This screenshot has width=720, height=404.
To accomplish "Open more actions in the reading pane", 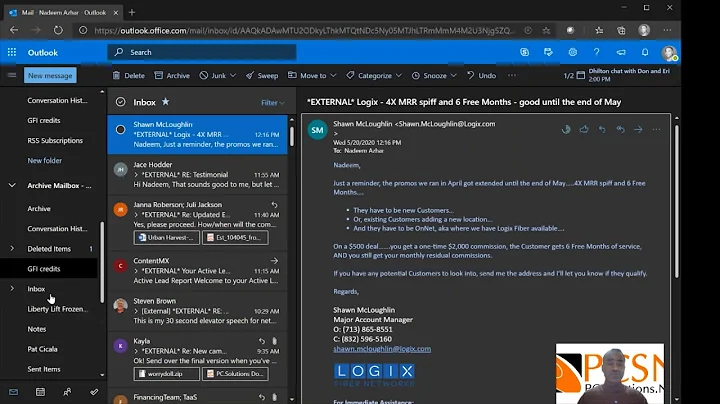I will [x=656, y=130].
